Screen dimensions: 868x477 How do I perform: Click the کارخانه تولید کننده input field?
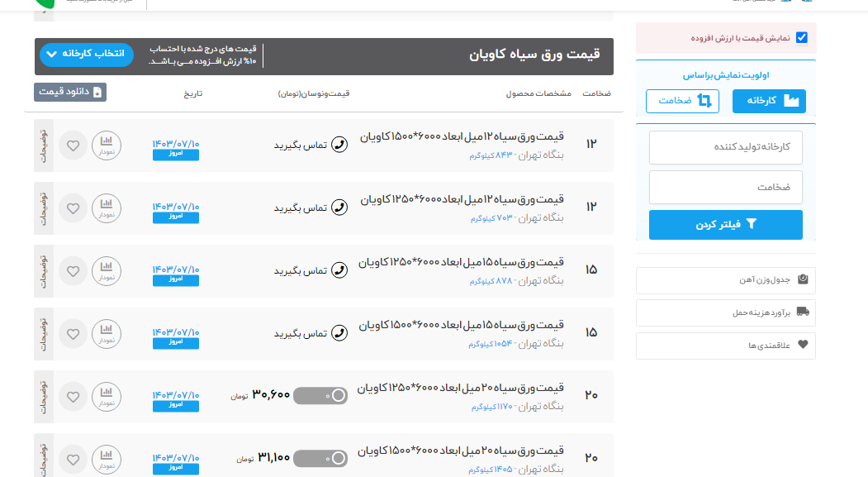[x=725, y=147]
